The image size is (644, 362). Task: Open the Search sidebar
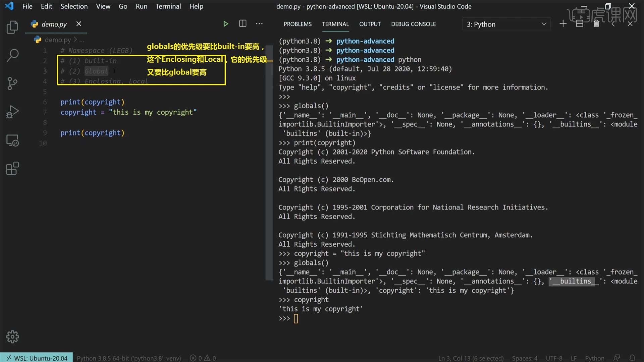click(x=12, y=55)
